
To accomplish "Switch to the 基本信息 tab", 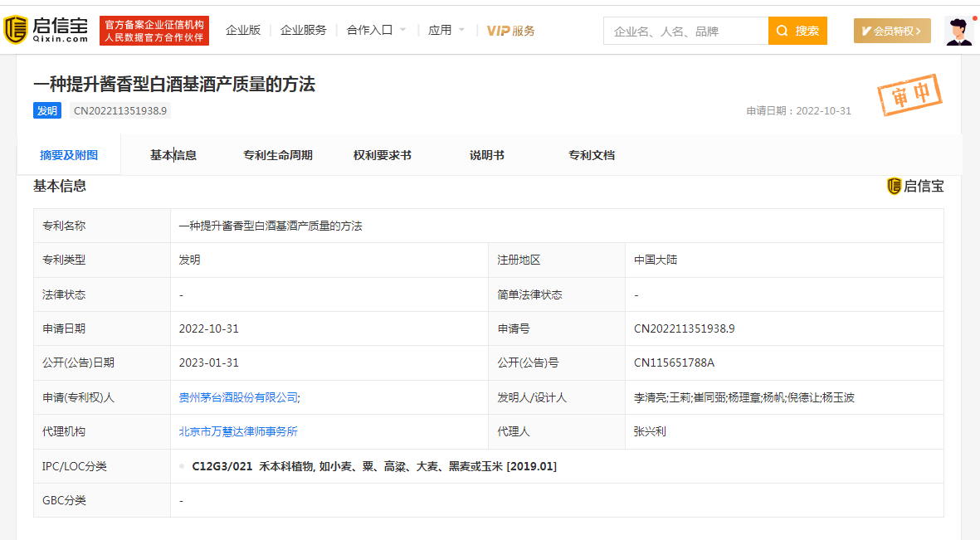I will point(173,155).
